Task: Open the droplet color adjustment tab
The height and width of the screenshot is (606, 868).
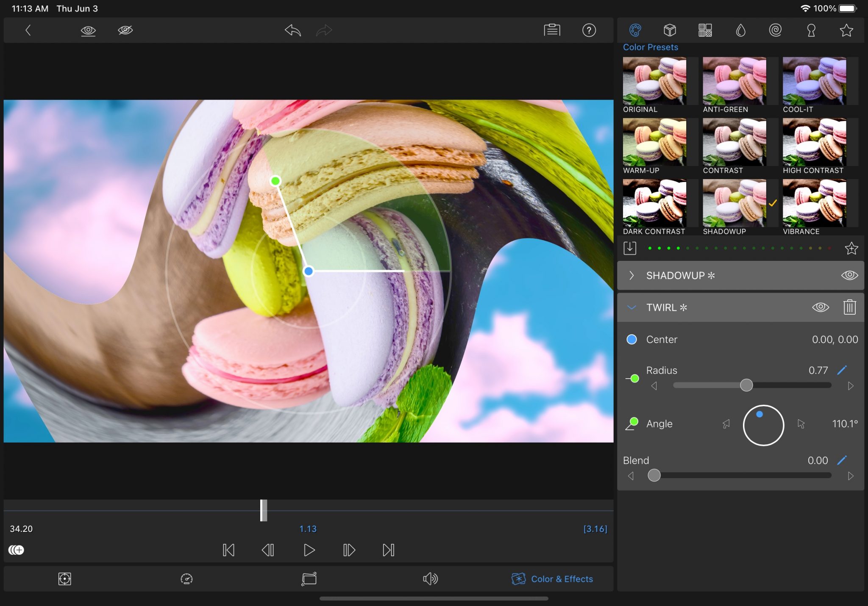Action: tap(740, 30)
